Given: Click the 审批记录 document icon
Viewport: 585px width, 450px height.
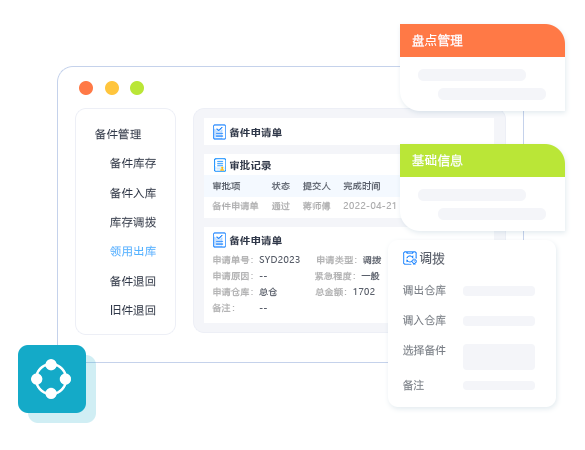Looking at the screenshot, I should click(x=220, y=165).
